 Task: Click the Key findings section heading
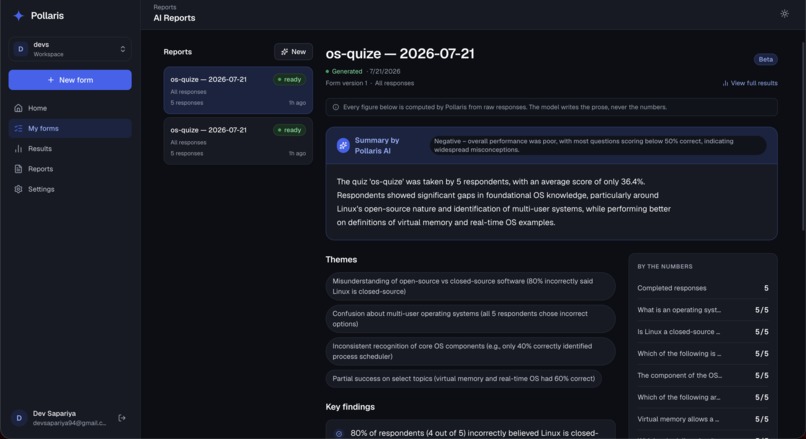pyautogui.click(x=350, y=407)
